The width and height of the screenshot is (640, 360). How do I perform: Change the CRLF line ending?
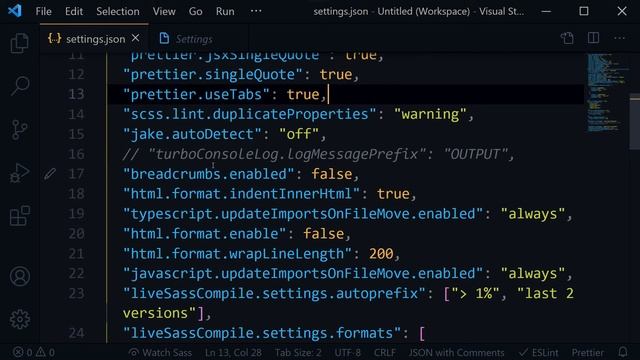384,352
